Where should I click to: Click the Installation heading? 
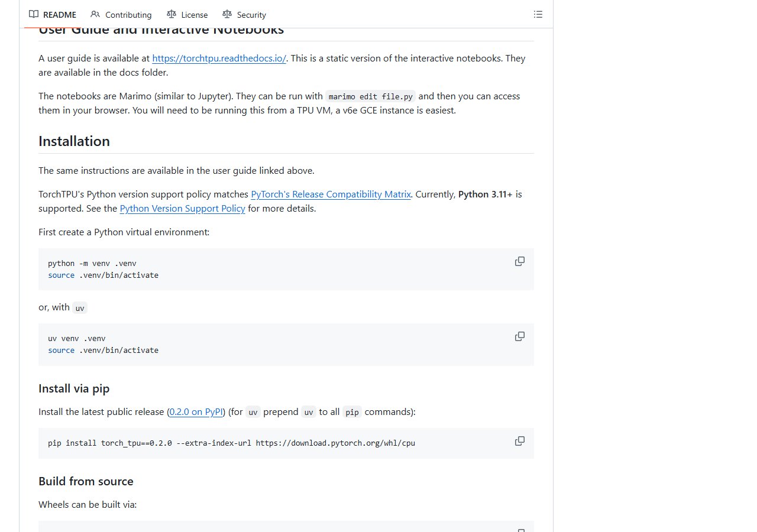[x=74, y=141]
